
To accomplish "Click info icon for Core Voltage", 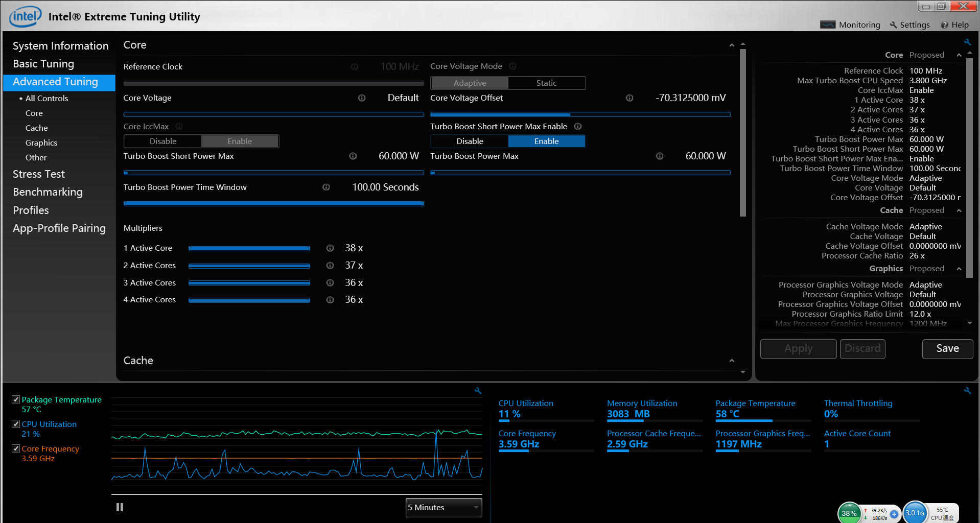I will (362, 98).
